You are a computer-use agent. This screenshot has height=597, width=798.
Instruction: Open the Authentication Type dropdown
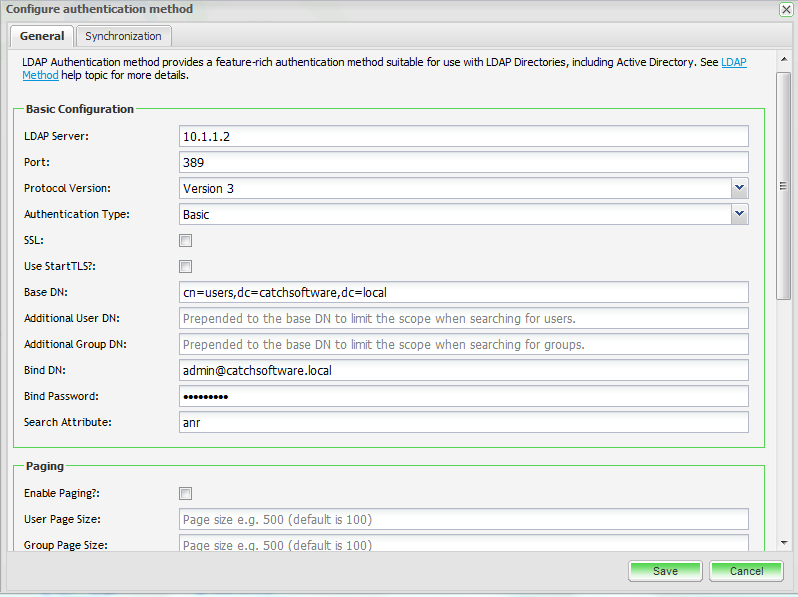(x=739, y=214)
